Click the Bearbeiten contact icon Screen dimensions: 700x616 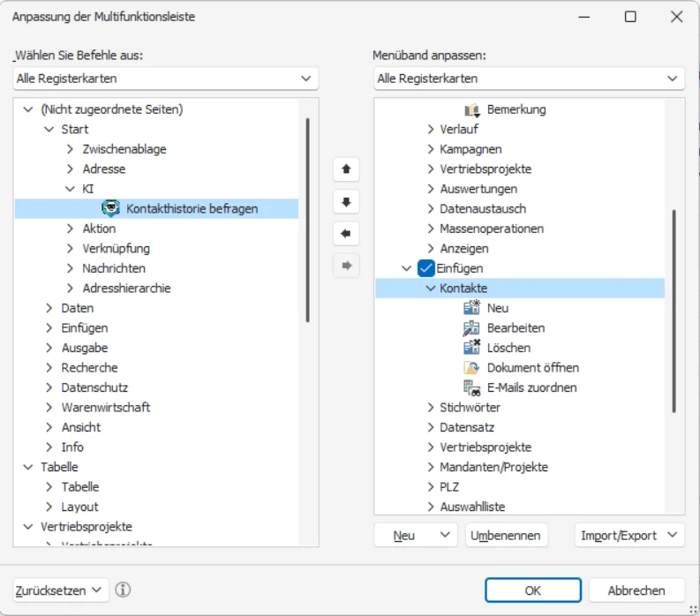coord(471,328)
